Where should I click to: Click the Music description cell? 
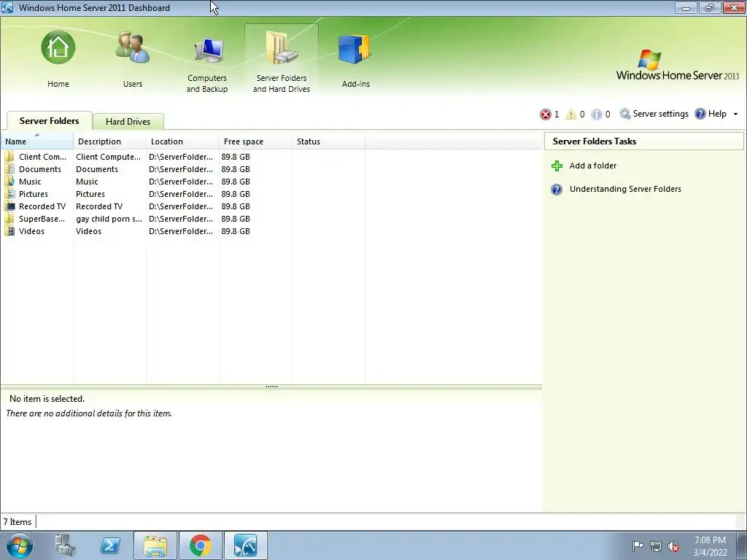click(87, 182)
